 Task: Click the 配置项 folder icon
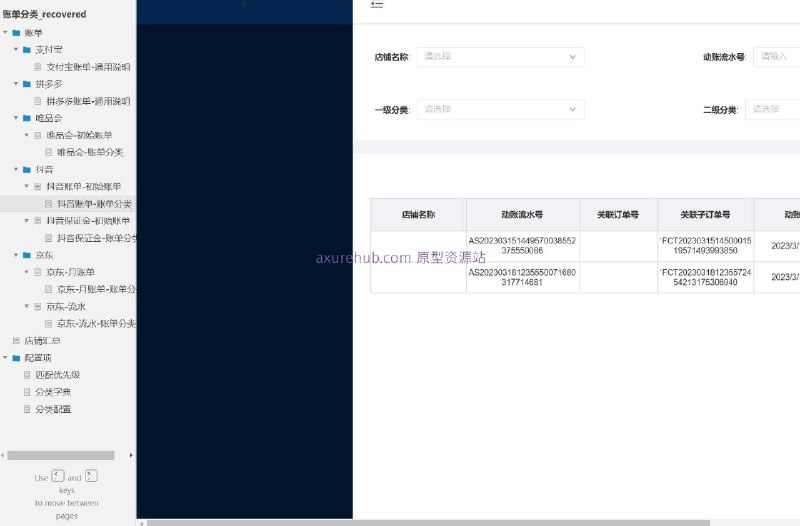coord(16,358)
